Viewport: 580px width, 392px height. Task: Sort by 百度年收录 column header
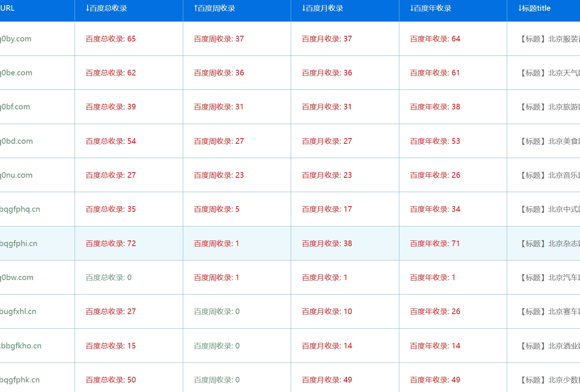[x=431, y=8]
